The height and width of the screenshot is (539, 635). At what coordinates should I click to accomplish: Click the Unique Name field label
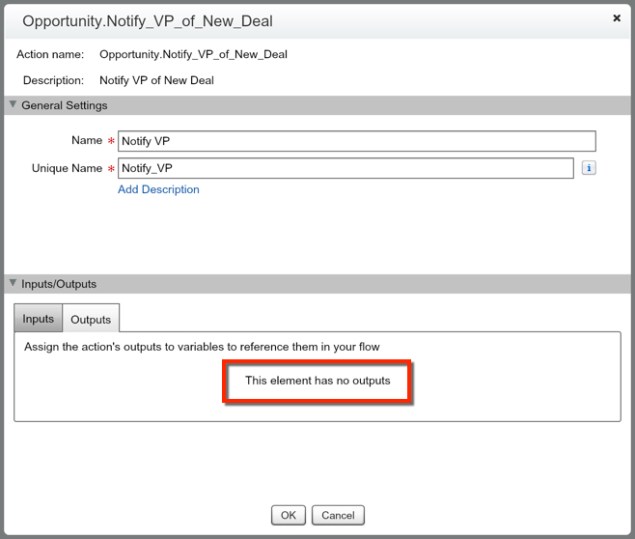(x=67, y=168)
